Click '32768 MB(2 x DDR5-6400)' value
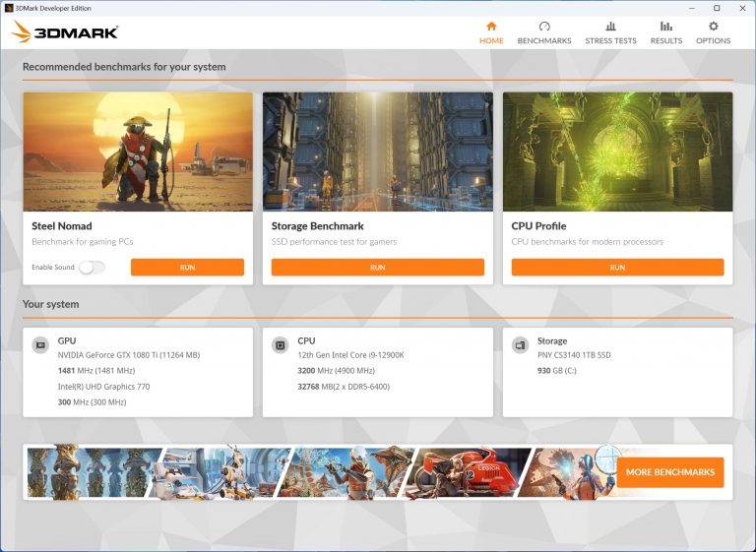756x552 pixels. click(x=344, y=387)
